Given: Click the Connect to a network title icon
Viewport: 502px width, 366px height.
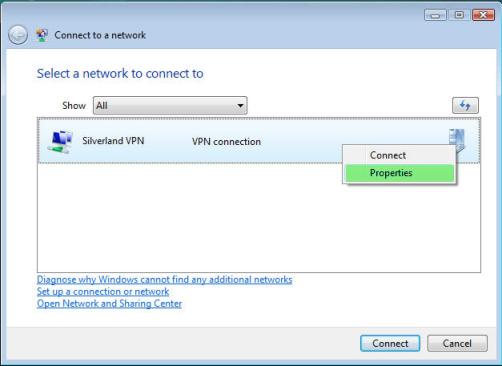Looking at the screenshot, I should tap(42, 35).
